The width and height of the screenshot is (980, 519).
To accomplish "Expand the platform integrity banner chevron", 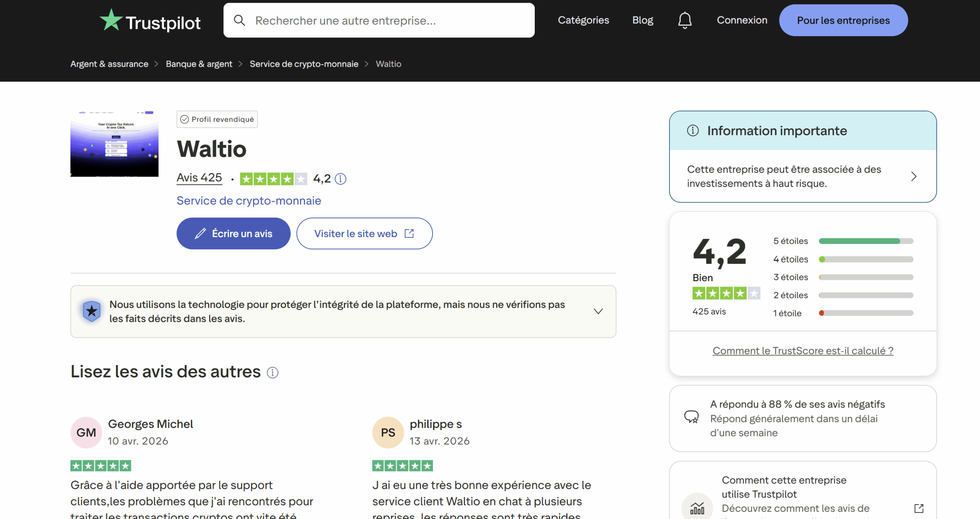I will click(x=598, y=311).
